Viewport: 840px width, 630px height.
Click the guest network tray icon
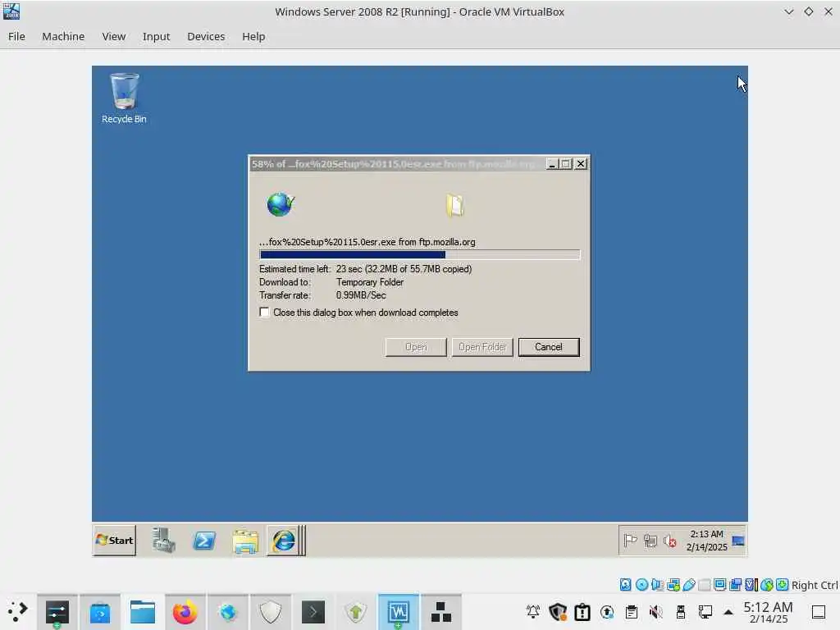[x=651, y=541]
